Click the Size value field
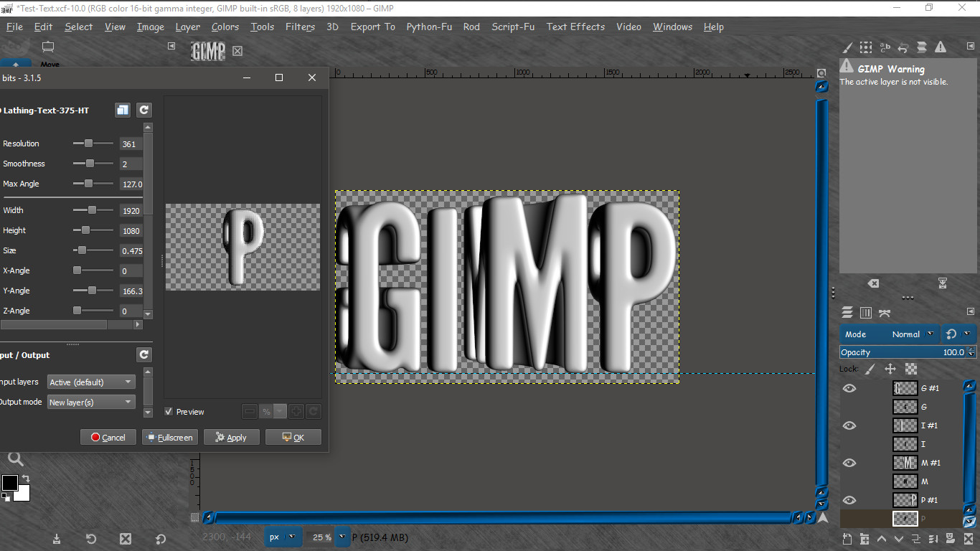 click(131, 250)
